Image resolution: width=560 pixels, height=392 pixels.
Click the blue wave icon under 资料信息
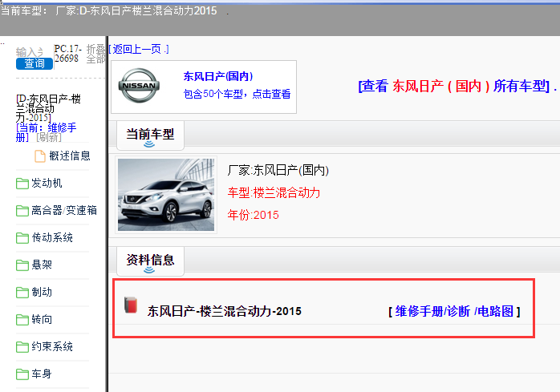click(x=149, y=270)
